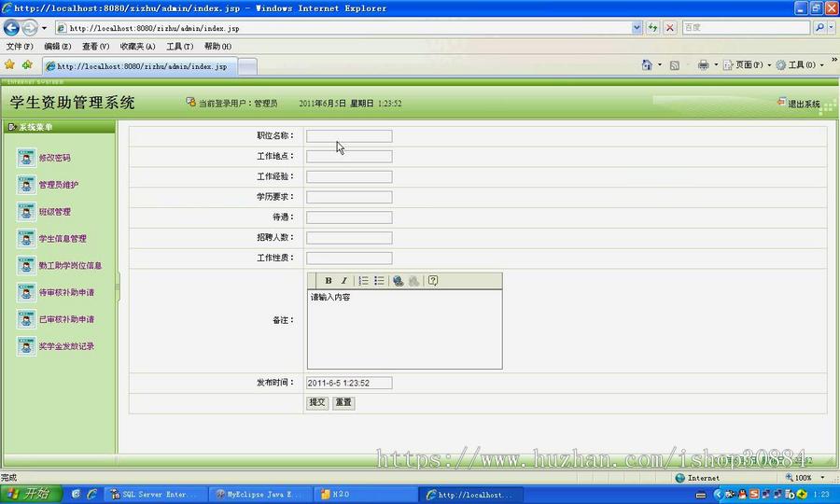
Task: Click the IE Forward navigation button
Action: (x=30, y=27)
